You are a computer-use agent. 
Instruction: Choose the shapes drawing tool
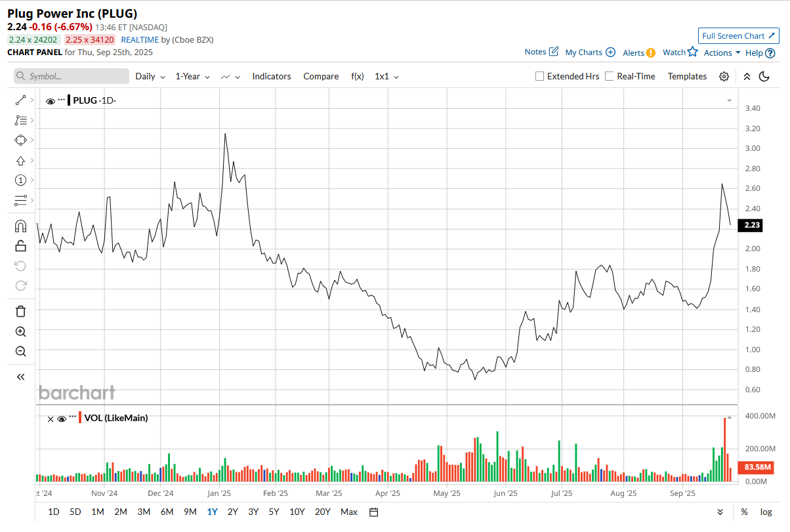point(20,140)
